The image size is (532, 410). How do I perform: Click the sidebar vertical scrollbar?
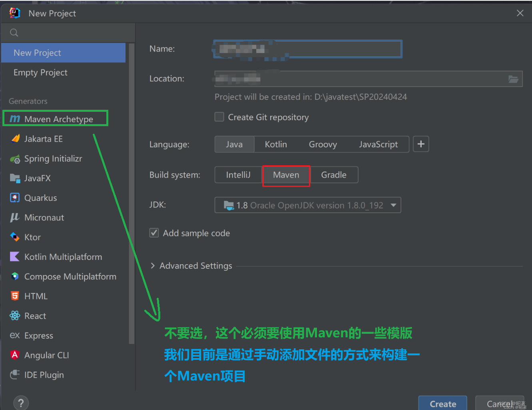click(132, 194)
